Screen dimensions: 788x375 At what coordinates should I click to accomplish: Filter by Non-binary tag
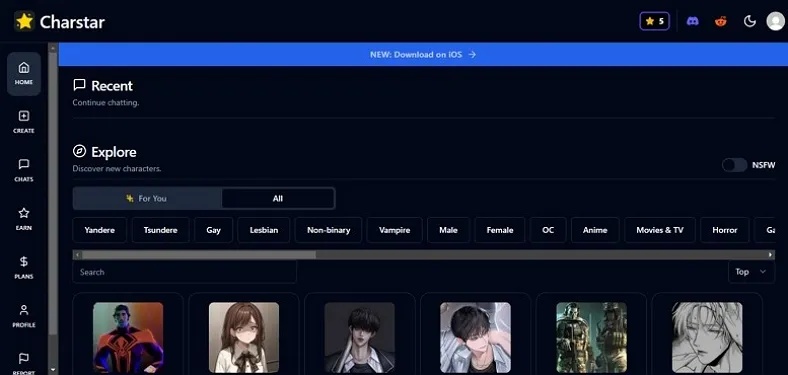point(329,230)
